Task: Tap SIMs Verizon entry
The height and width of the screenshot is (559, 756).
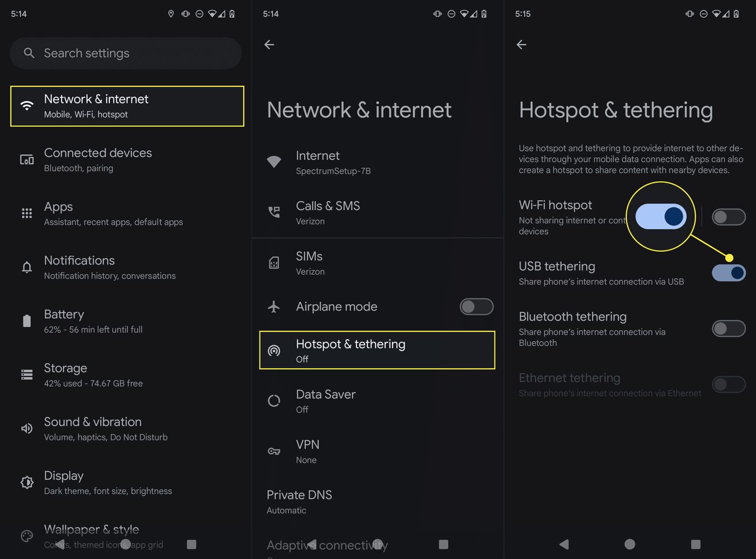Action: tap(377, 263)
